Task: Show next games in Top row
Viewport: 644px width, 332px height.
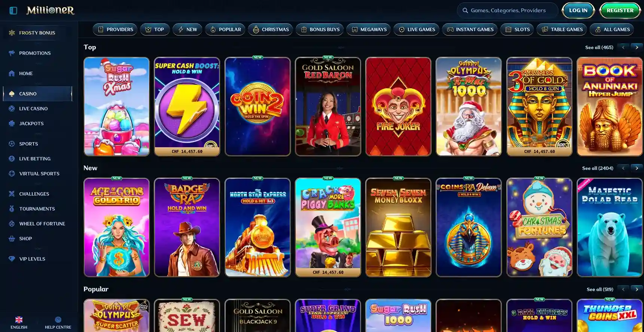Action: pos(637,47)
